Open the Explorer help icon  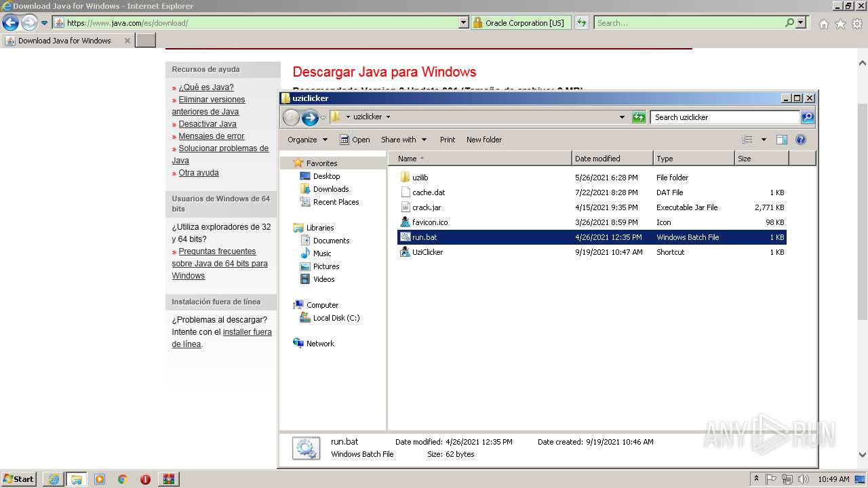pyautogui.click(x=800, y=140)
